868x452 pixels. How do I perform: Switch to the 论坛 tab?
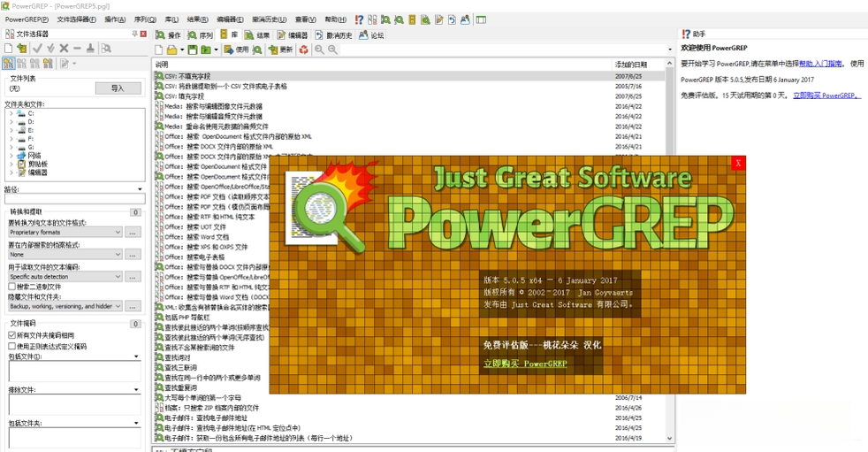(371, 34)
